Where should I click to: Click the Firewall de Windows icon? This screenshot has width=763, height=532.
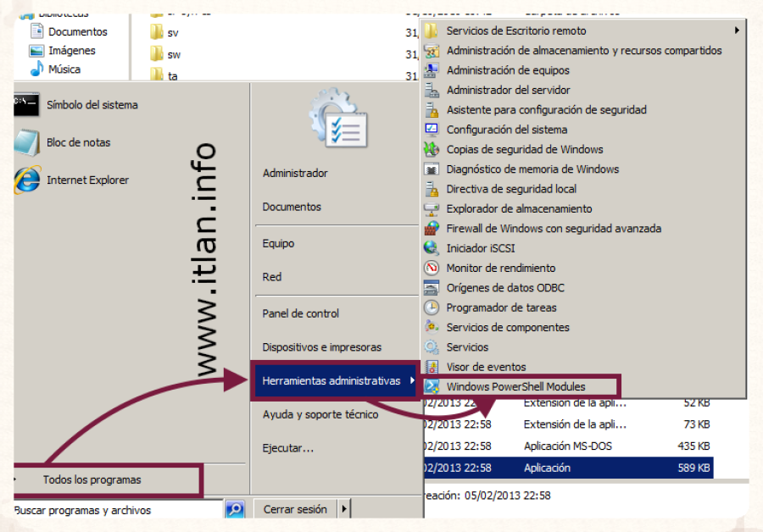click(432, 229)
